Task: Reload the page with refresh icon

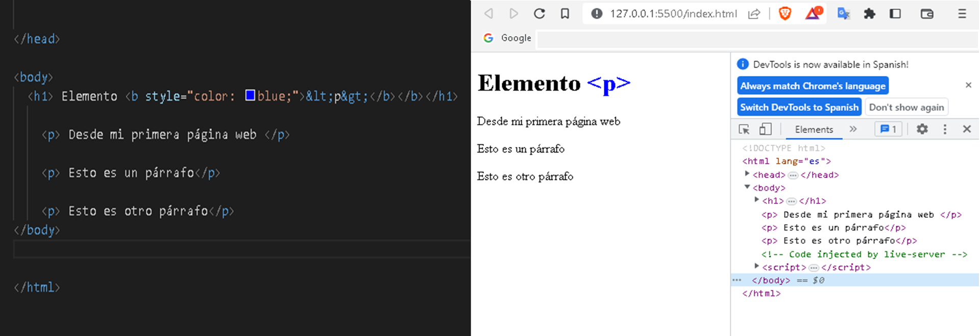Action: click(540, 14)
